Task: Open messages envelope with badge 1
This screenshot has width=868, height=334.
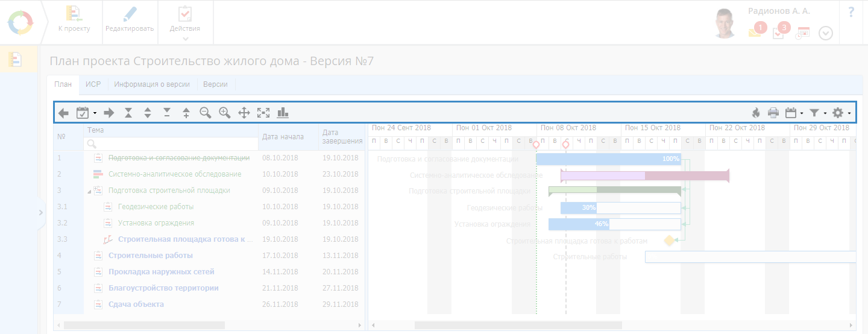Action: click(756, 31)
